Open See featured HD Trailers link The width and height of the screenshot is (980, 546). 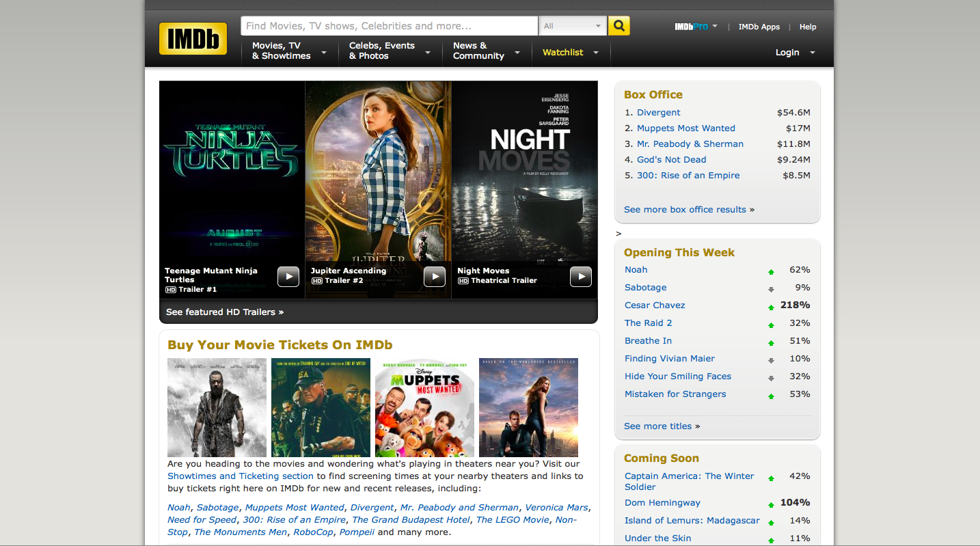click(225, 312)
